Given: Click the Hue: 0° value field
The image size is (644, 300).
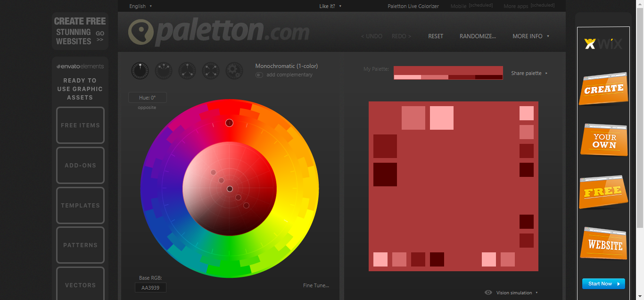Looking at the screenshot, I should pos(147,98).
